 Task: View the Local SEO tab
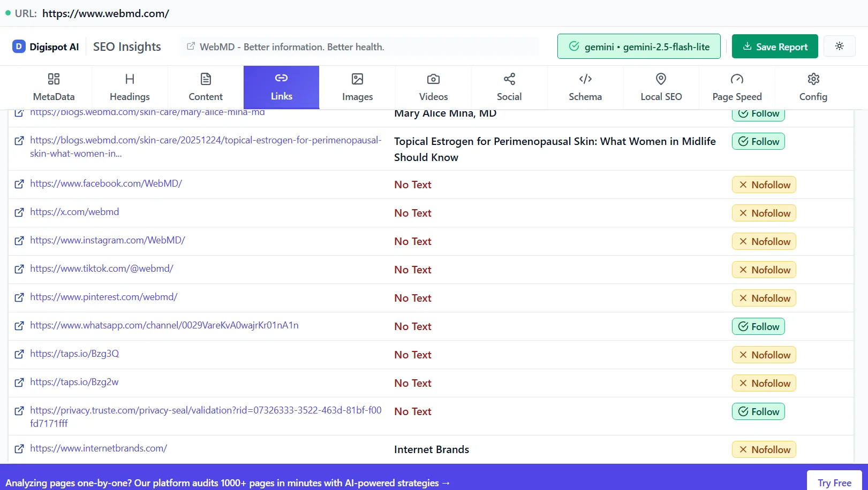pos(661,88)
